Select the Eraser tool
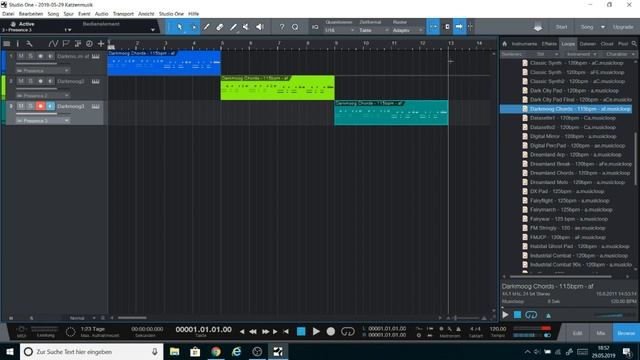 [x=220, y=27]
